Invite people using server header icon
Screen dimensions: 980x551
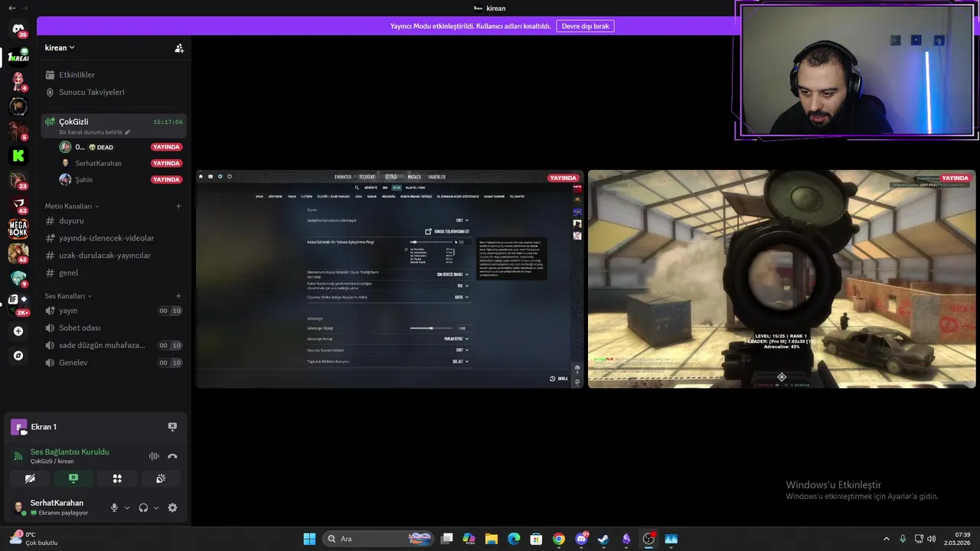(179, 47)
